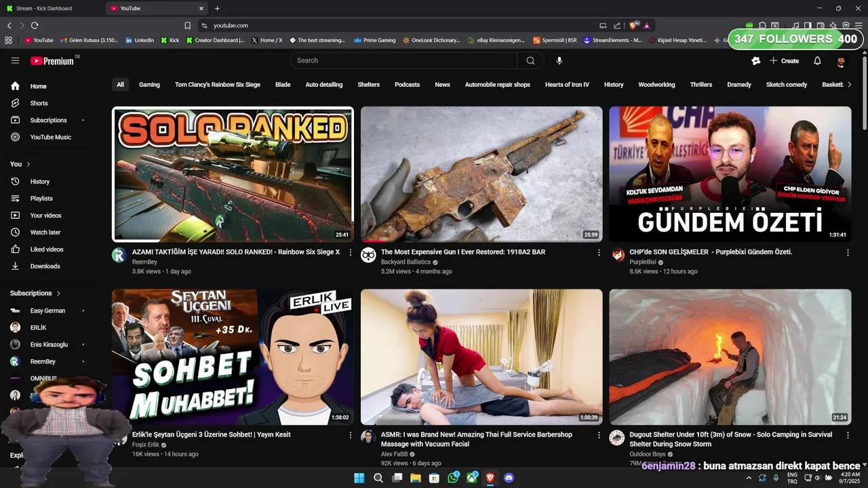Select Hearts of Iron IV chip
Viewport: 868px width, 488px height.
pyautogui.click(x=567, y=85)
